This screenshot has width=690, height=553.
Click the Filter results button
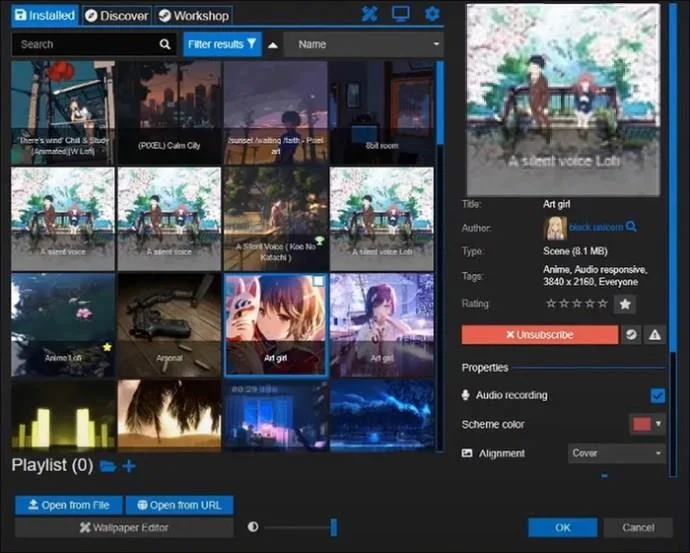coord(222,44)
